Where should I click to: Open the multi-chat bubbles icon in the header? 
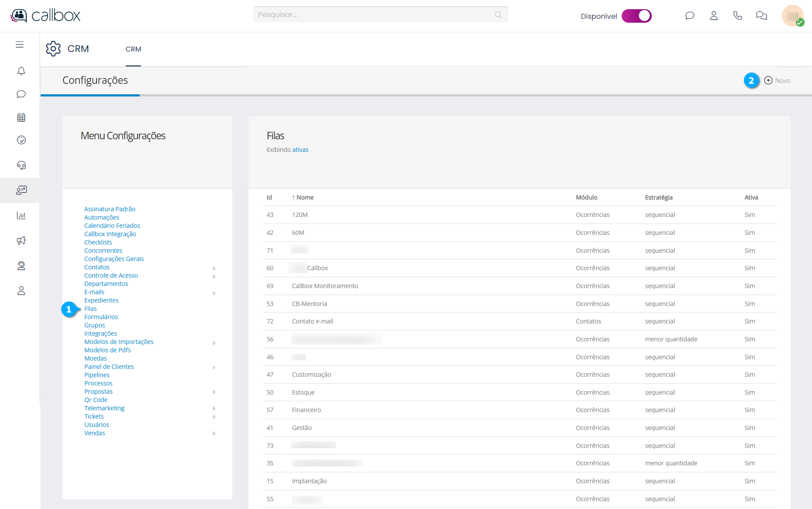[761, 16]
